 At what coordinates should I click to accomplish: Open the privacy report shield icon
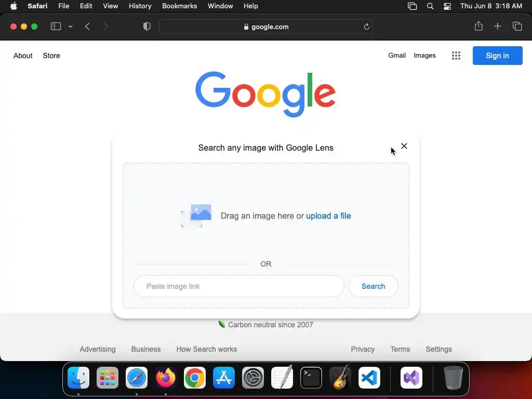click(147, 26)
